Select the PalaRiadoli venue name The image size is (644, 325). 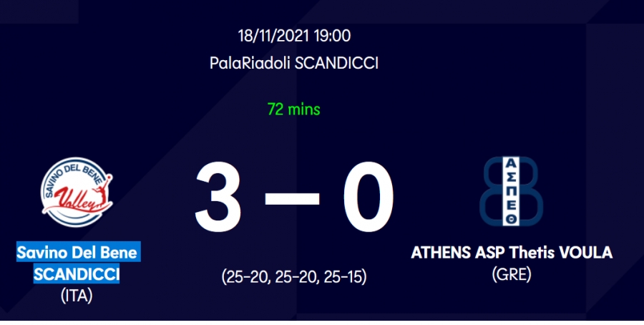(x=248, y=63)
